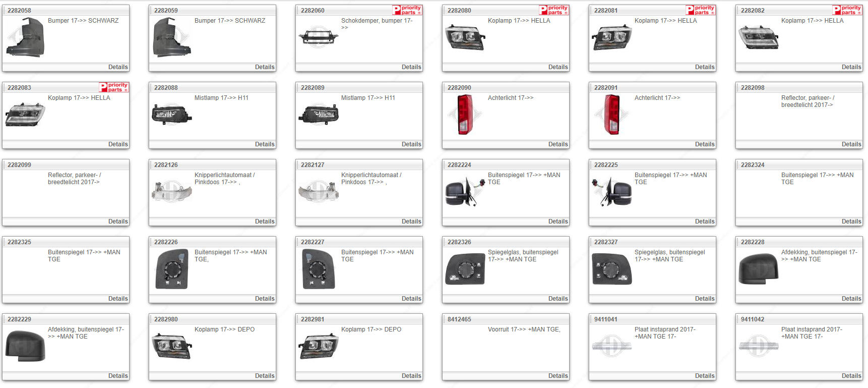Select fog lamp thumbnail of part 2282088
This screenshot has width=868, height=388.
click(x=172, y=115)
